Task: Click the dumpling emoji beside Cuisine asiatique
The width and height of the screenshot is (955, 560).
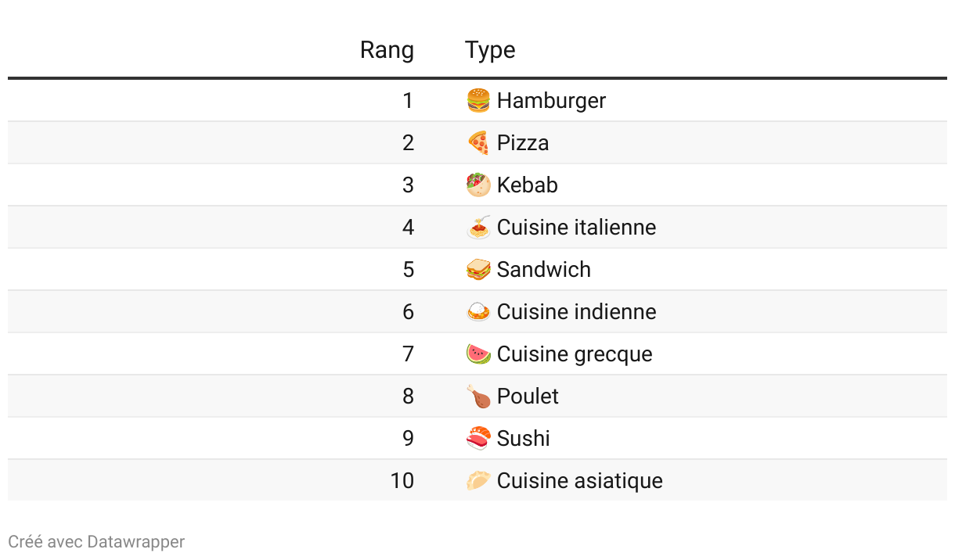Action: click(478, 480)
